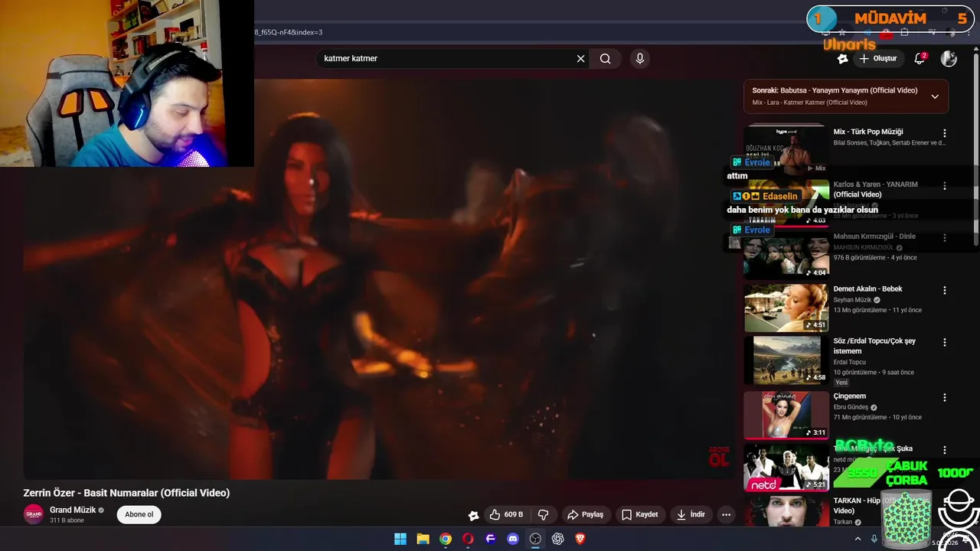Click the '311 B abone' subscriber count
The height and width of the screenshot is (551, 980).
pos(67,520)
